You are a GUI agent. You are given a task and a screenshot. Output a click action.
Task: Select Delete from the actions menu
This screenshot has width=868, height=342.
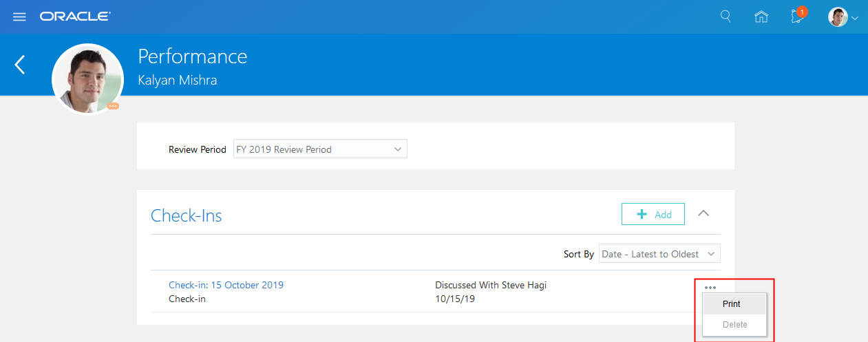coord(734,325)
